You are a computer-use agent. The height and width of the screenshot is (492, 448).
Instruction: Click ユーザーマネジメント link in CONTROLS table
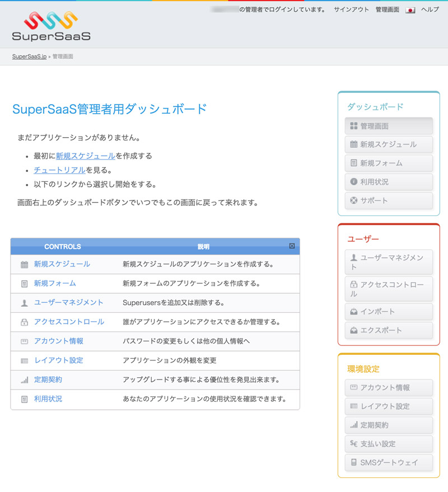click(x=69, y=302)
